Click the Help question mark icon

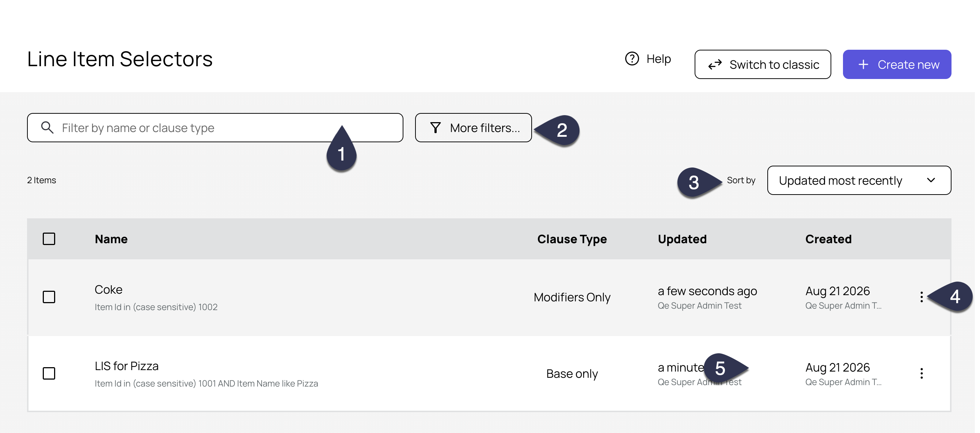tap(632, 59)
